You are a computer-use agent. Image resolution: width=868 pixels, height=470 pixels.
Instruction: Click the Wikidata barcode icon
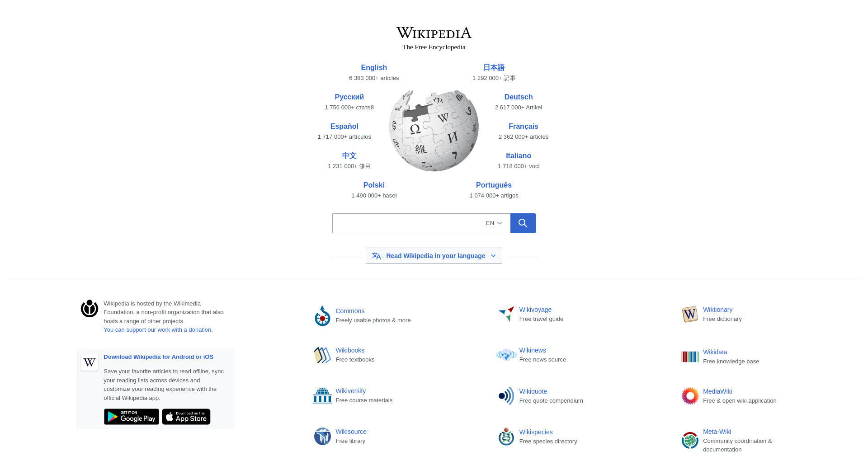(690, 357)
